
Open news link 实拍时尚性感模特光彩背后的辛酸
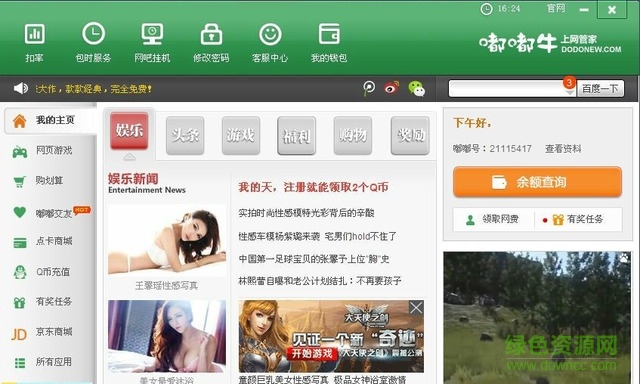(306, 213)
